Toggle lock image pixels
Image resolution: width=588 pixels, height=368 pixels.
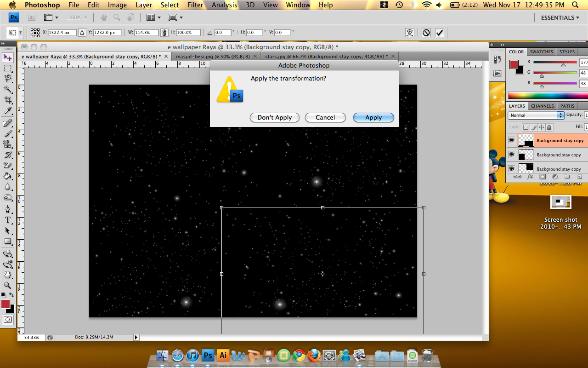click(533, 127)
